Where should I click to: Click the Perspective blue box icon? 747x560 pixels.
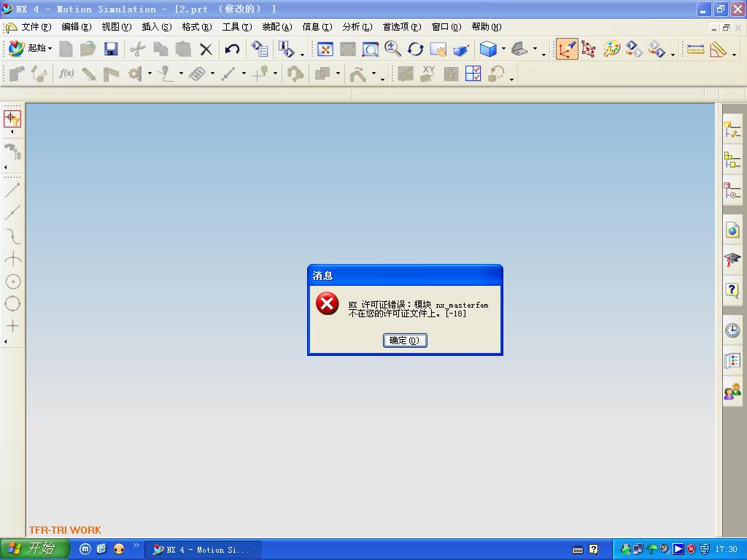[x=461, y=49]
